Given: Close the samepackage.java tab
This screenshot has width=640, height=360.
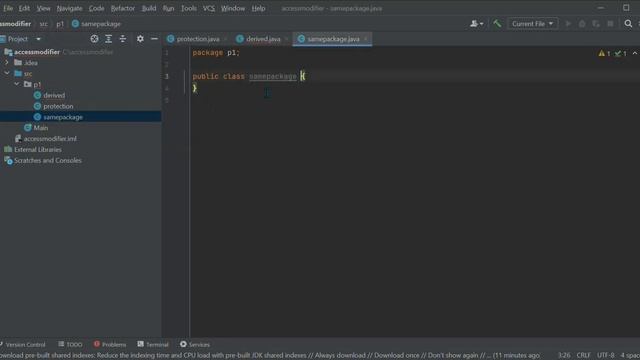Looking at the screenshot, I should point(366,39).
